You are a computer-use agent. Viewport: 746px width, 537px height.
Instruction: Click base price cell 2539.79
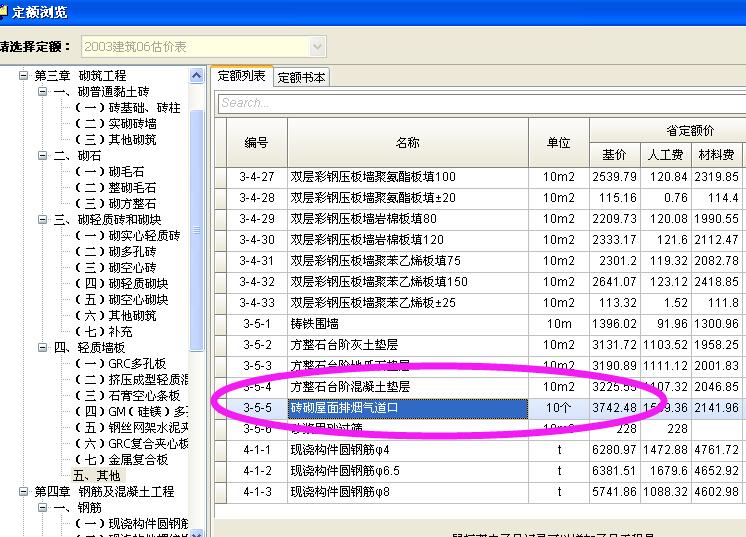coord(615,177)
